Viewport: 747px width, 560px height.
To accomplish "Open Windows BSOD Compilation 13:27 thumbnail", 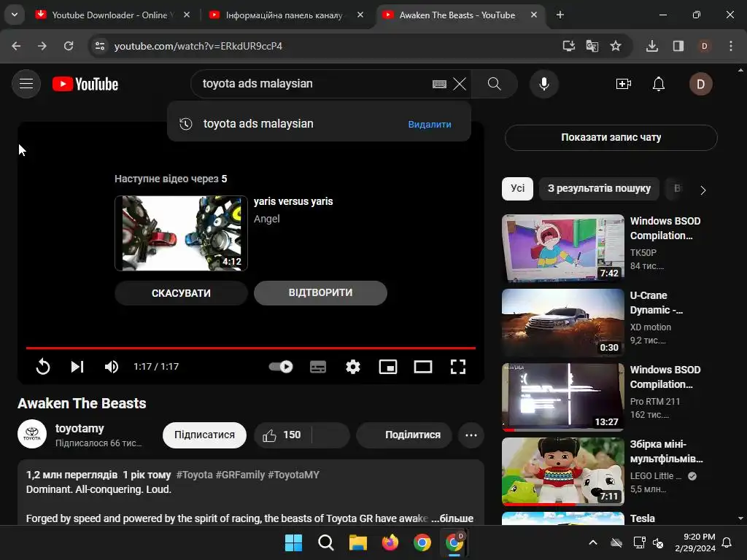I will pyautogui.click(x=562, y=397).
